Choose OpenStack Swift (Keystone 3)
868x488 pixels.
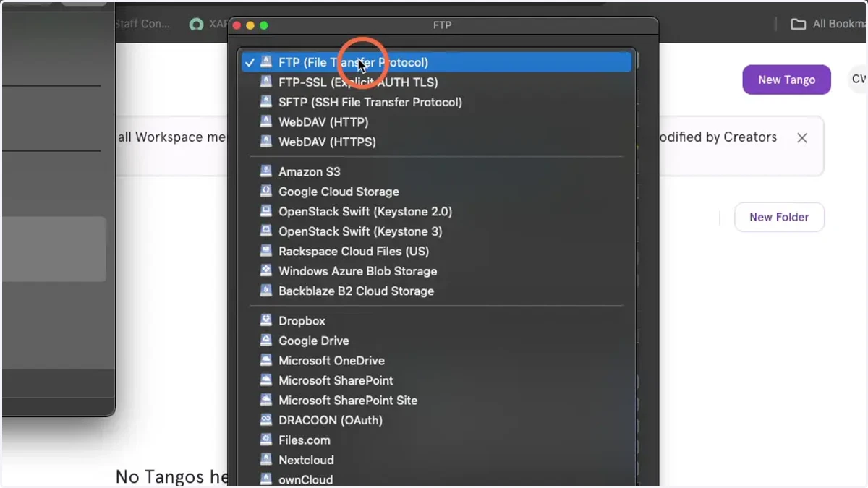pos(436,231)
